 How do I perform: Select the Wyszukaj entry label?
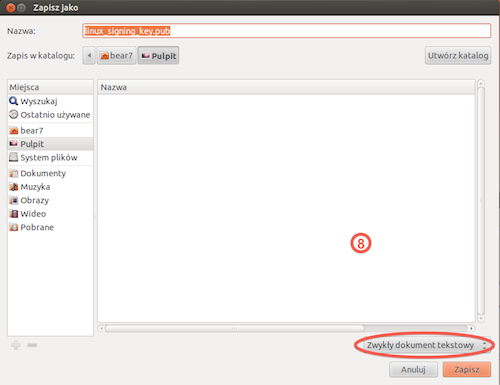(x=39, y=101)
